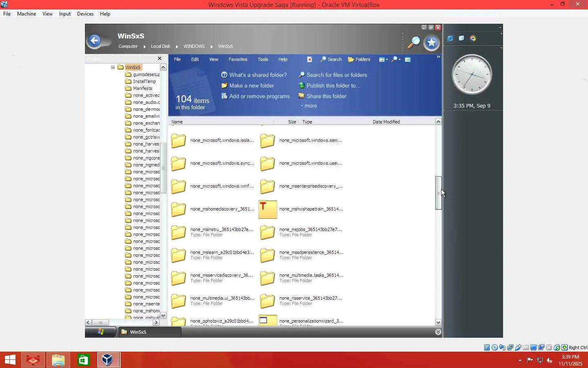Select none_msservicediscovery folder icon
Viewport: 588px width, 368px height.
tap(178, 278)
